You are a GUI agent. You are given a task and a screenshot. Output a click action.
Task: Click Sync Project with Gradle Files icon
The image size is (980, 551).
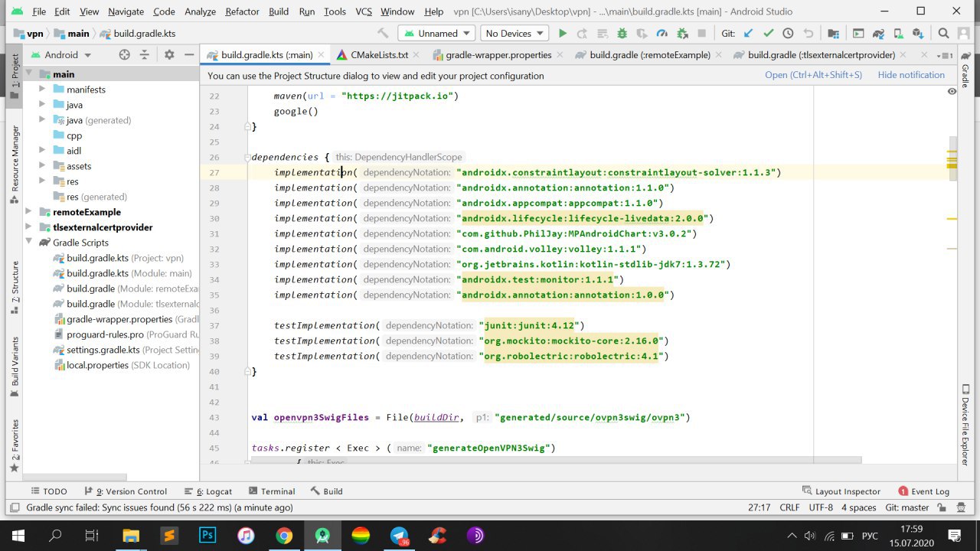click(879, 34)
